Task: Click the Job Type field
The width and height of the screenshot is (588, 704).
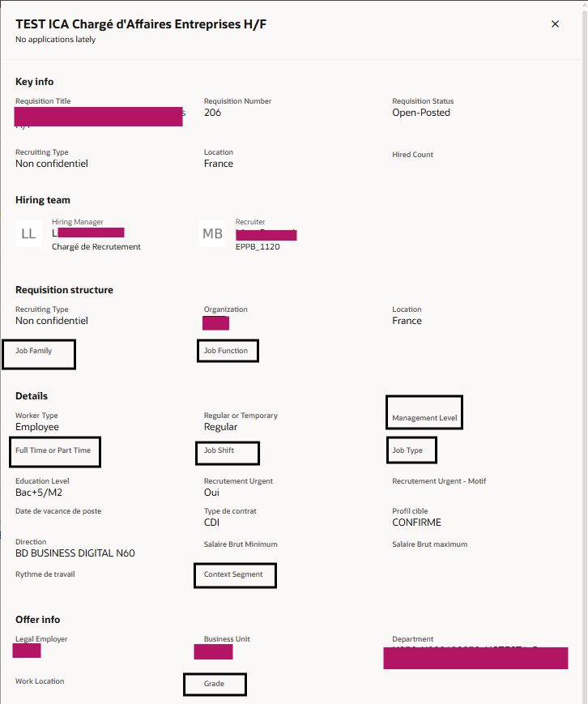Action: pos(411,450)
